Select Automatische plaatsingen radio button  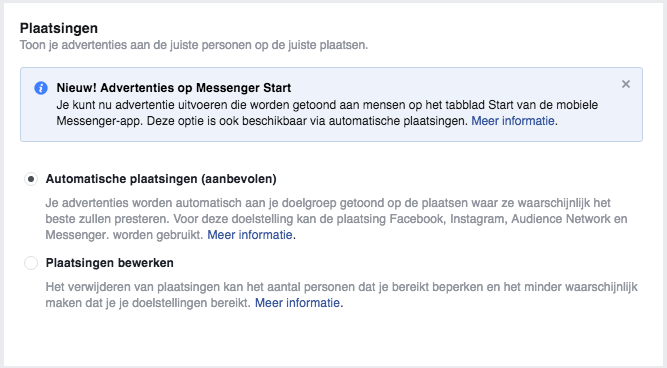coord(31,179)
